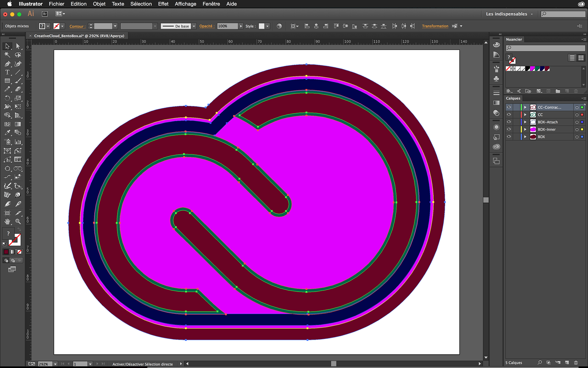Expand the BOX-Attach layer
Screen dimensions: 588x368
point(525,122)
